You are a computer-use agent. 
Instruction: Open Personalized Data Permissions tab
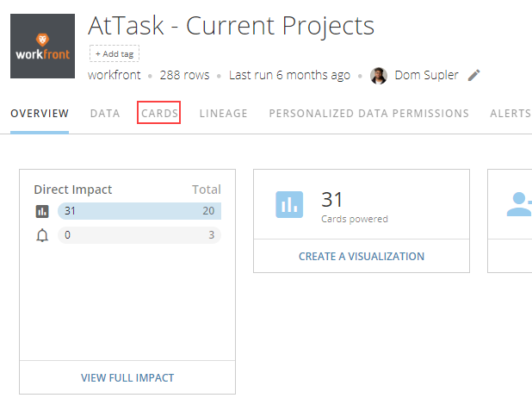pyautogui.click(x=368, y=113)
